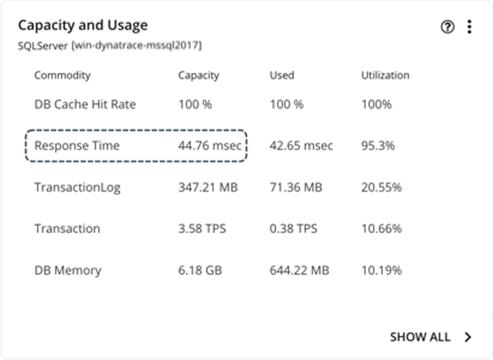Click the 44.76 msec capacity value
This screenshot has width=493, height=360.
210,146
